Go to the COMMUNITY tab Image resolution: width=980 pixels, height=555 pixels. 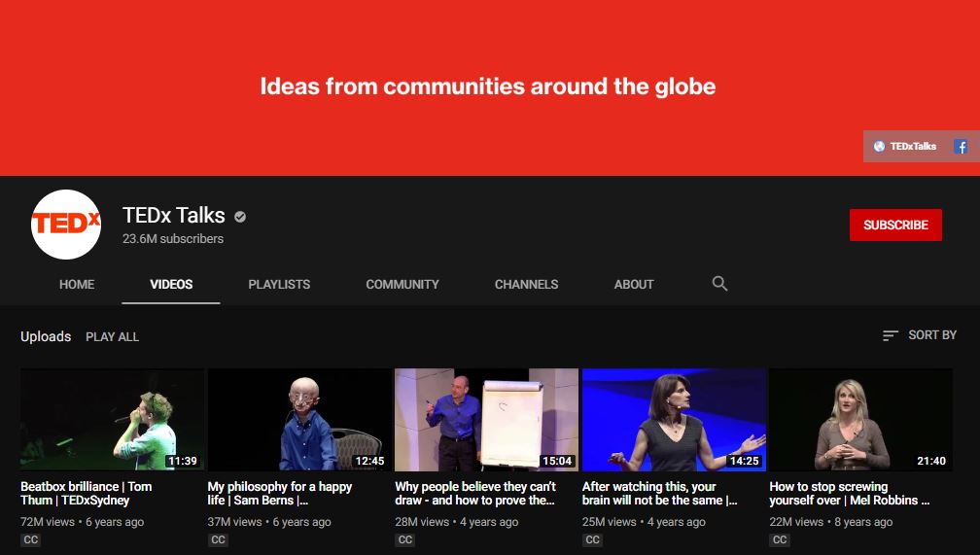tap(402, 285)
